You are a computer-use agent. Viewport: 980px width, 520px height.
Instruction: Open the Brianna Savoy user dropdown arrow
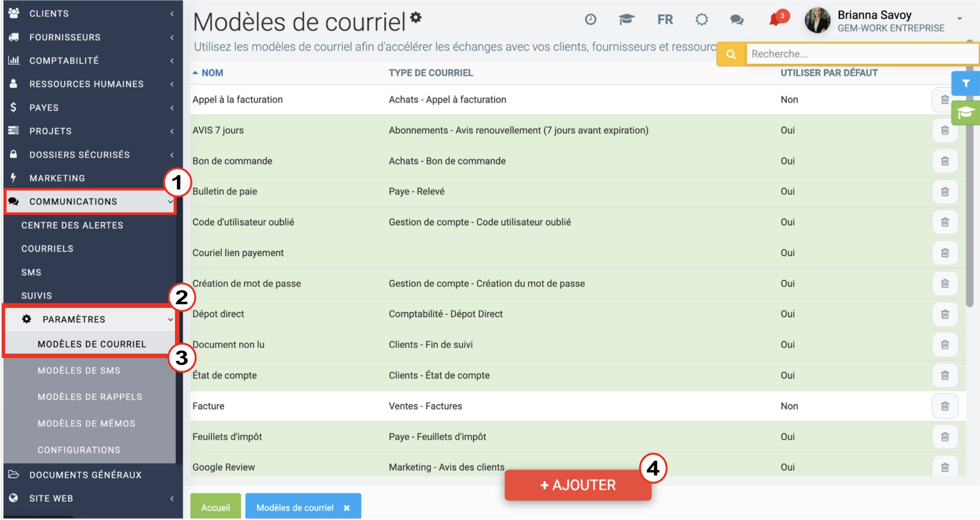pos(960,19)
